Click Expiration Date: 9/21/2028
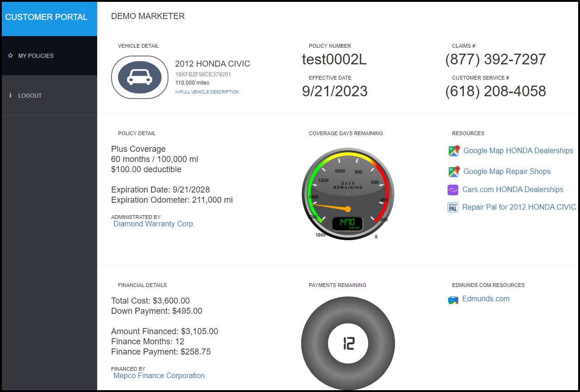 click(x=160, y=190)
